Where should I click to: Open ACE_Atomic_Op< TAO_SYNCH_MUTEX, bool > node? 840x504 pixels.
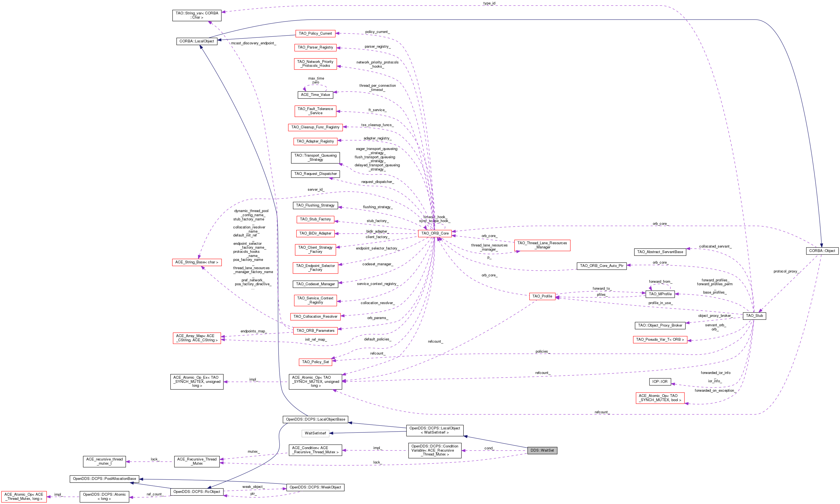(660, 398)
